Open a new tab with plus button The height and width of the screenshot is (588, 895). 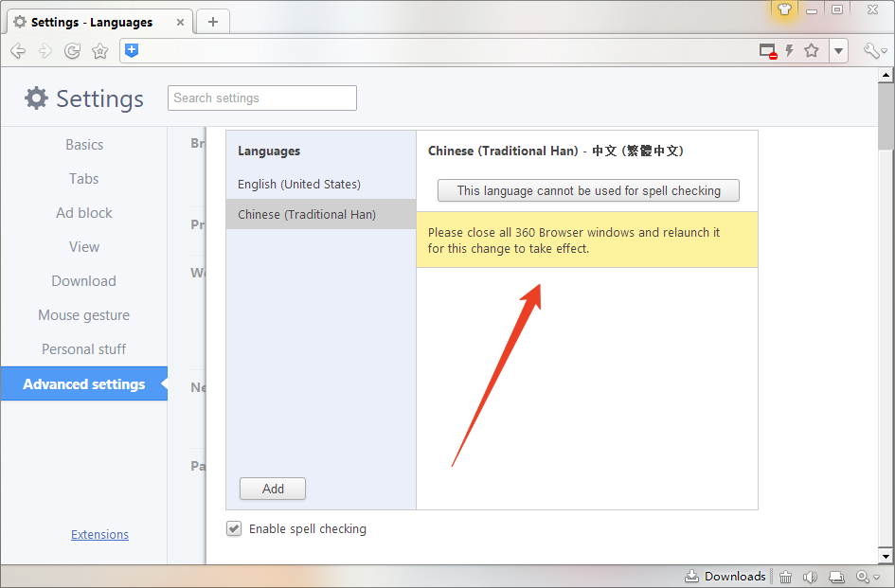pos(213,22)
